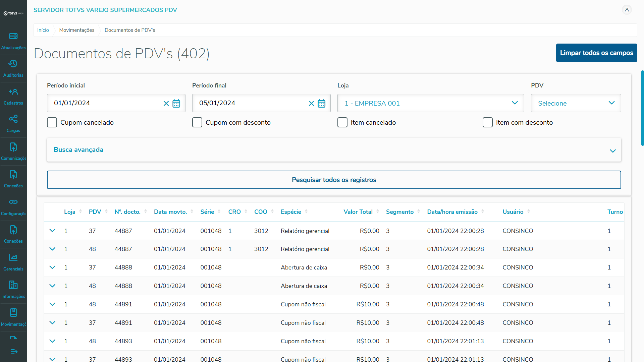
Task: Open the Informações building icon
Action: [x=13, y=285]
